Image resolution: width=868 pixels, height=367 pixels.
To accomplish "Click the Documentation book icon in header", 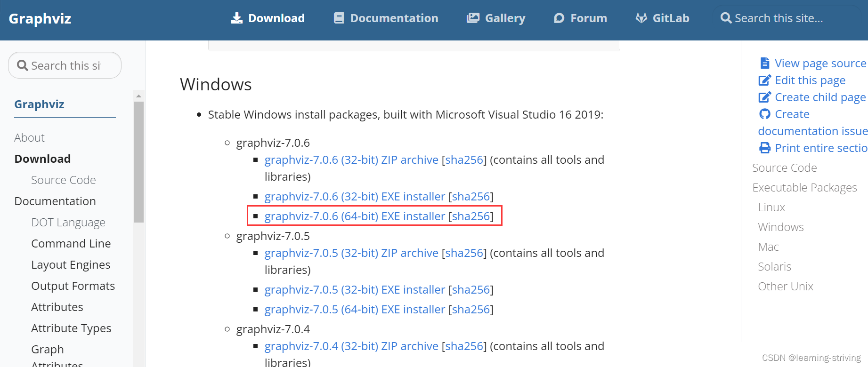I will pos(339,18).
